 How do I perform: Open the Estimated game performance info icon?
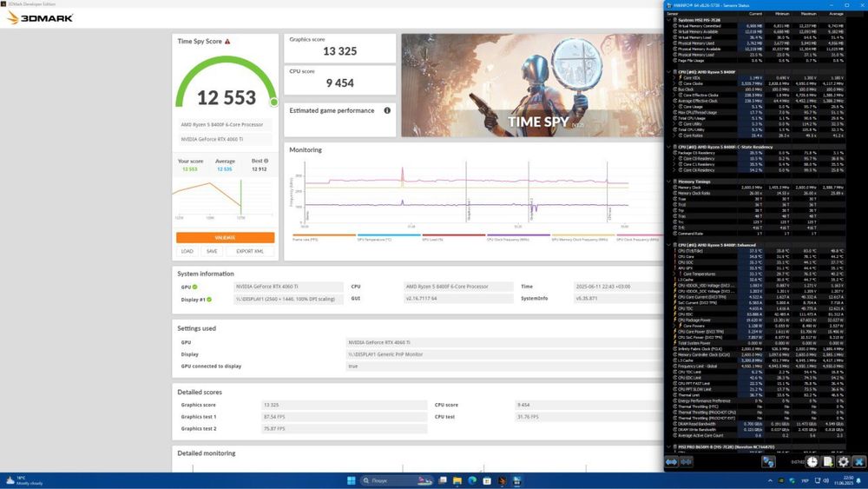point(387,111)
